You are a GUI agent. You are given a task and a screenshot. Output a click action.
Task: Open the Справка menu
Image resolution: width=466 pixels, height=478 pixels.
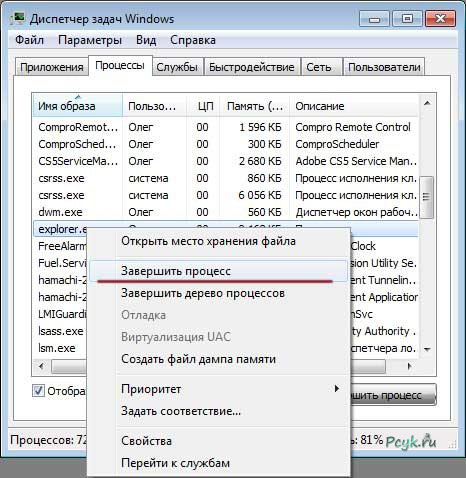193,40
